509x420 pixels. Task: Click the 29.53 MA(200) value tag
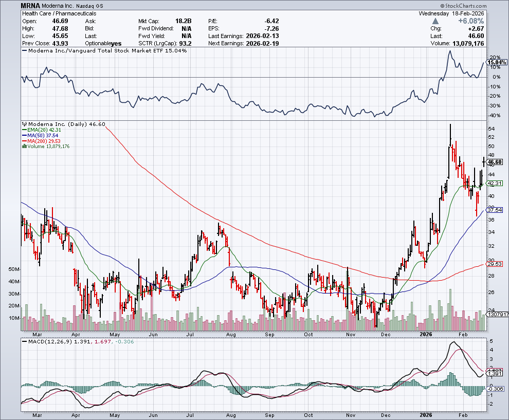[x=494, y=264]
